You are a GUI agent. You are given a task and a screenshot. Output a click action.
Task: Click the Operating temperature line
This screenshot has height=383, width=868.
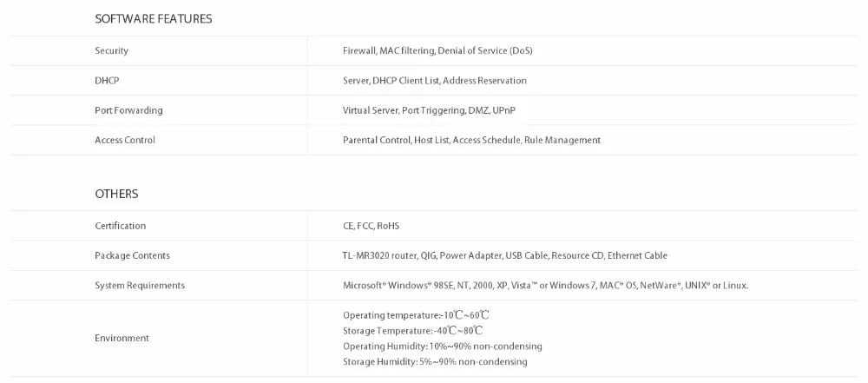click(x=416, y=315)
